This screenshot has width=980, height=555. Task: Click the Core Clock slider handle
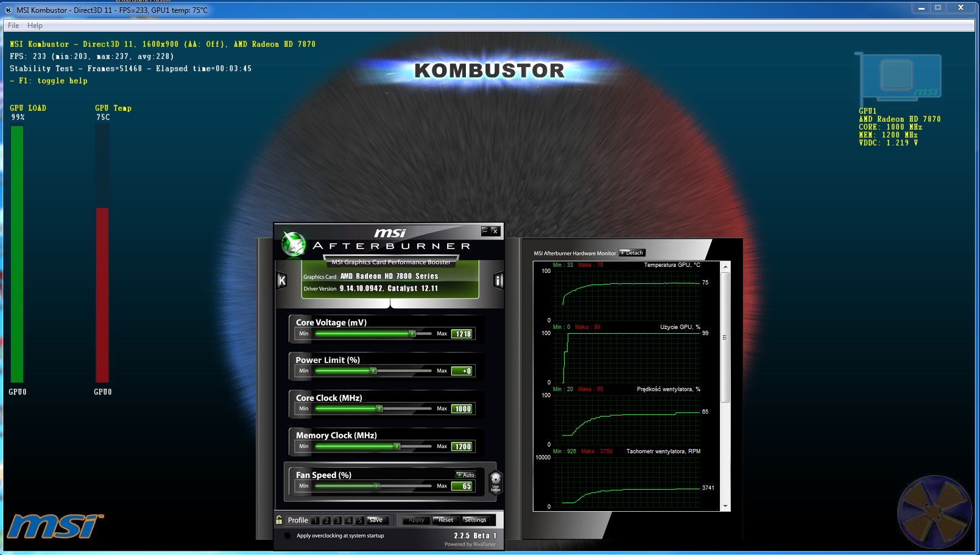[379, 409]
